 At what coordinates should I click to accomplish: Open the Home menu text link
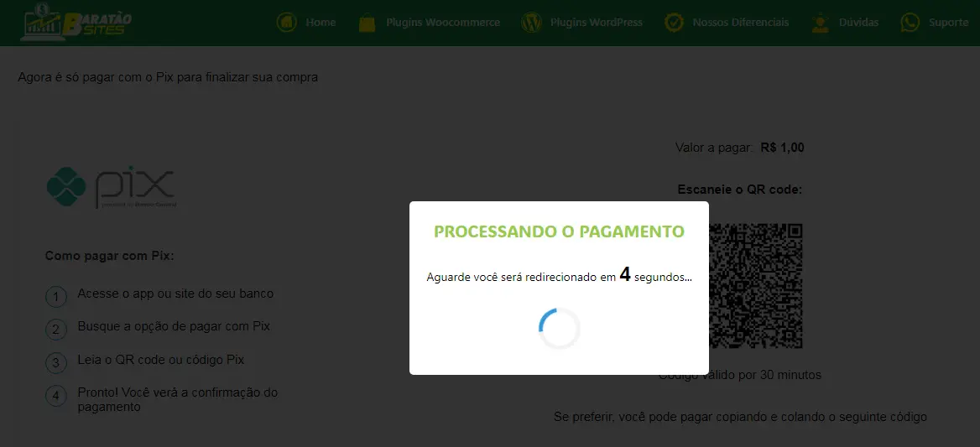(x=321, y=23)
